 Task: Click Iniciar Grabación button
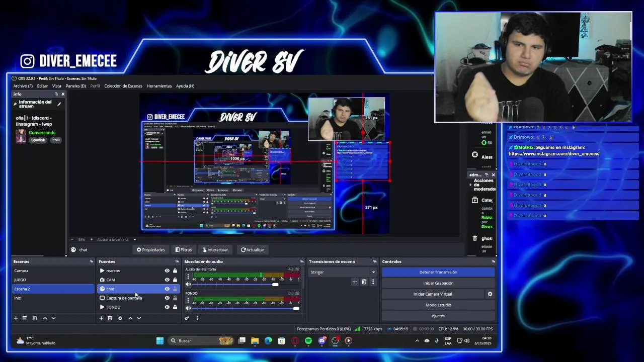(438, 283)
